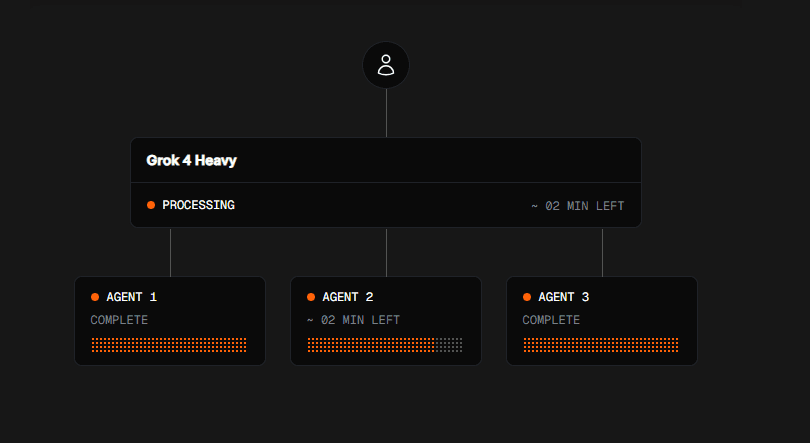Screen dimensions: 810x443
Task: Click the user profile icon at top
Action: pos(386,65)
